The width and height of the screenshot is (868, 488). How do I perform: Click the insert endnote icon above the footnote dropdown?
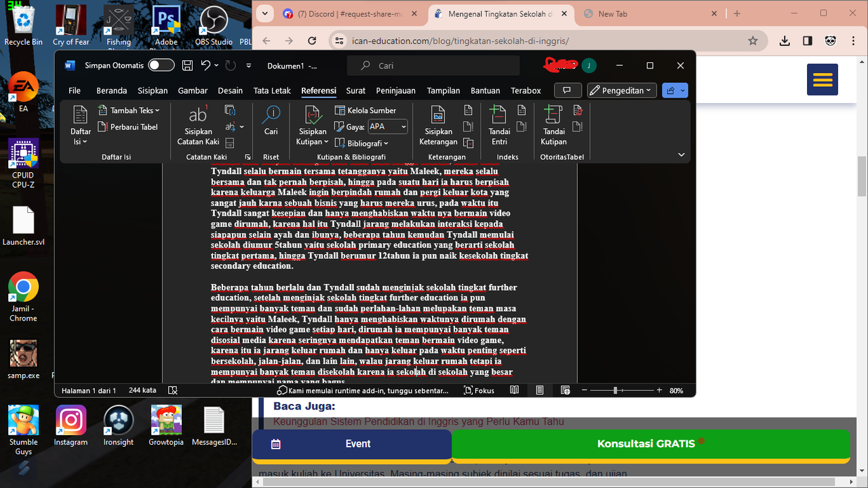(231, 110)
